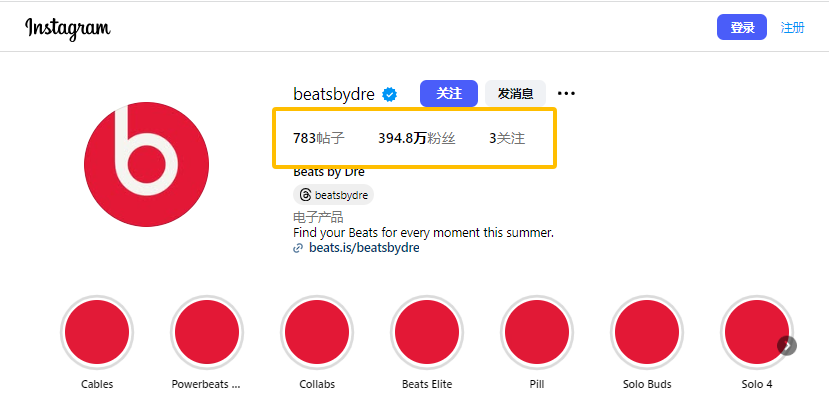View the 394.8万 followers list
This screenshot has width=829, height=414.
click(416, 139)
